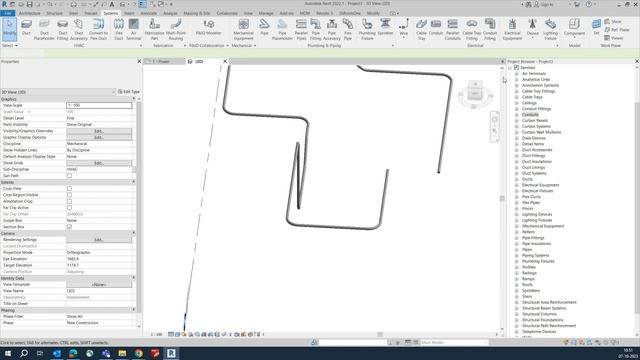This screenshot has height=360, width=640.
Task: Click the View Scale input field
Action: pos(99,105)
